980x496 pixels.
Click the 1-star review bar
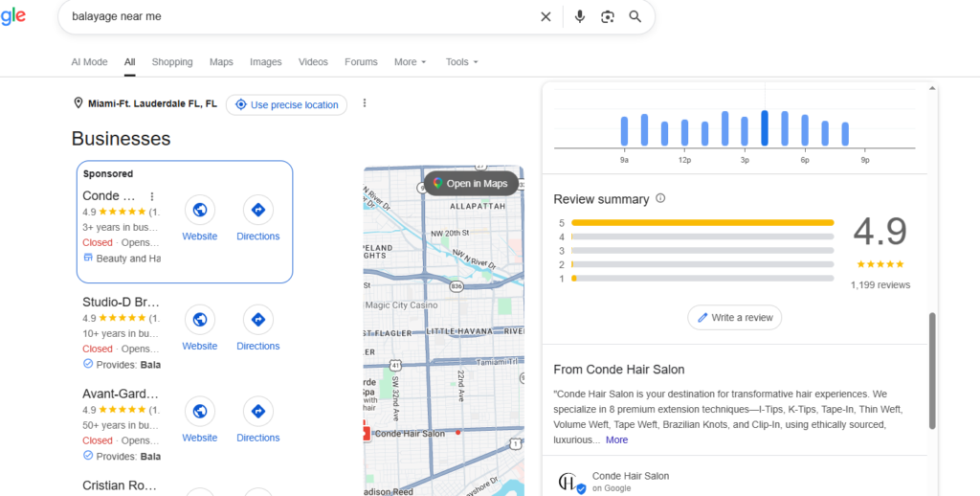coord(702,279)
